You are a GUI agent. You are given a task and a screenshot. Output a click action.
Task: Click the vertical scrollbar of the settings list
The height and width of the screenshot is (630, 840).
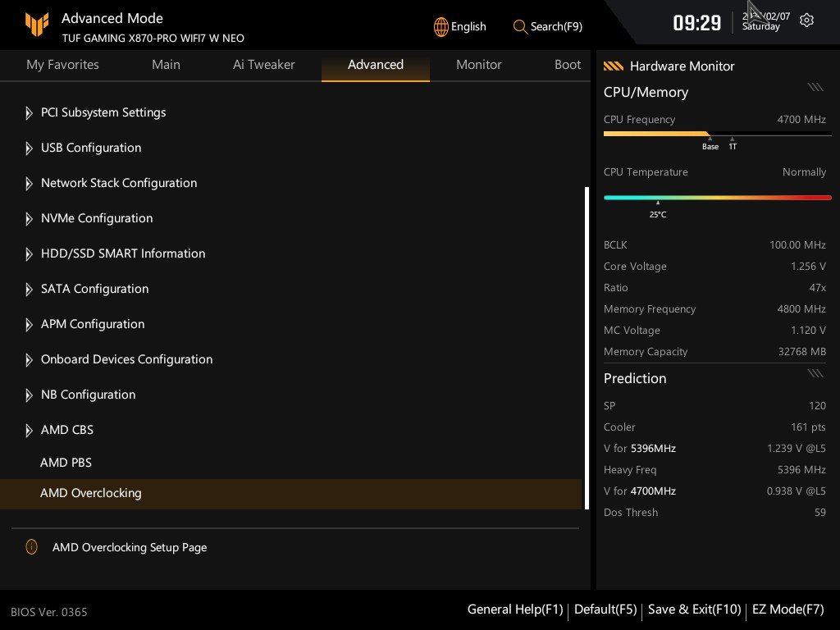point(587,348)
